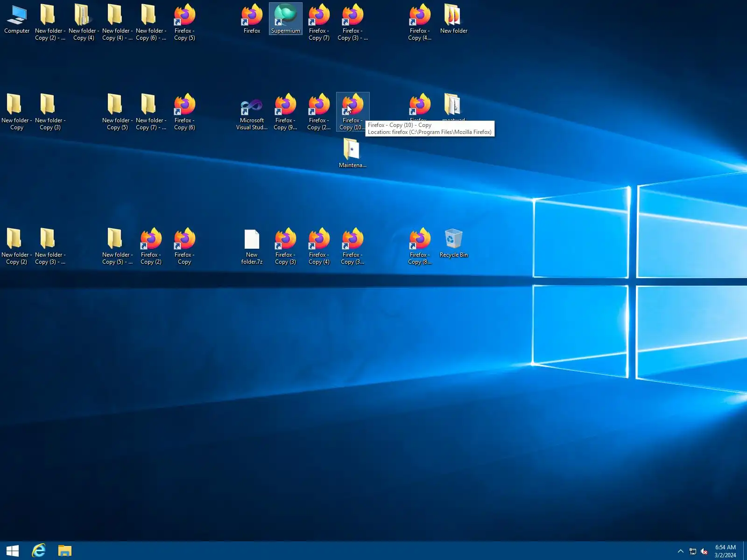Select 'New folder - Copy' folder without number
Image resolution: width=747 pixels, height=560 pixels.
17,112
